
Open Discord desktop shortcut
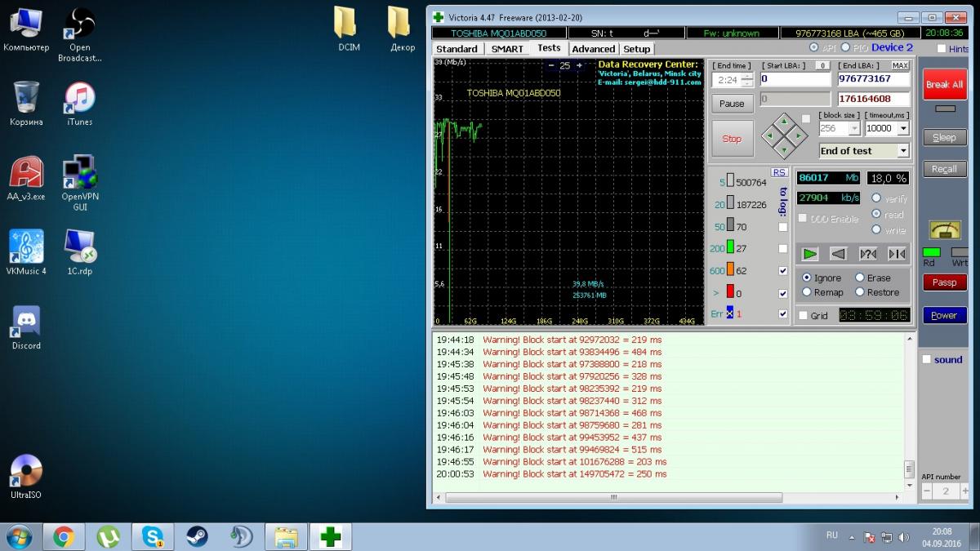coord(26,327)
